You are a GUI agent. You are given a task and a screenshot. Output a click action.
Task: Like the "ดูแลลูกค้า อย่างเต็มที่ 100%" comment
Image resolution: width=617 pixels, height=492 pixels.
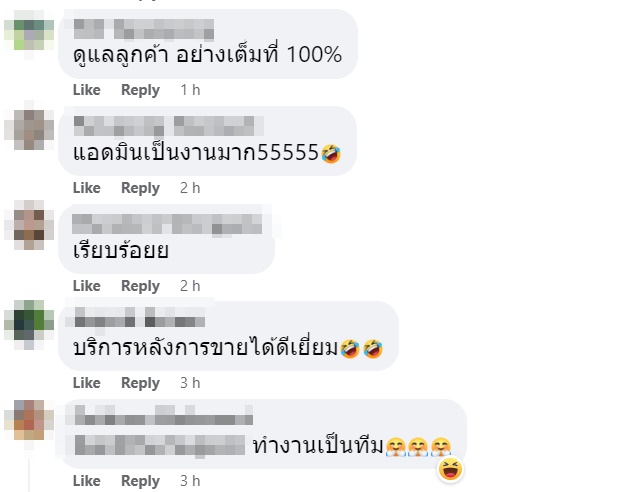pos(87,90)
